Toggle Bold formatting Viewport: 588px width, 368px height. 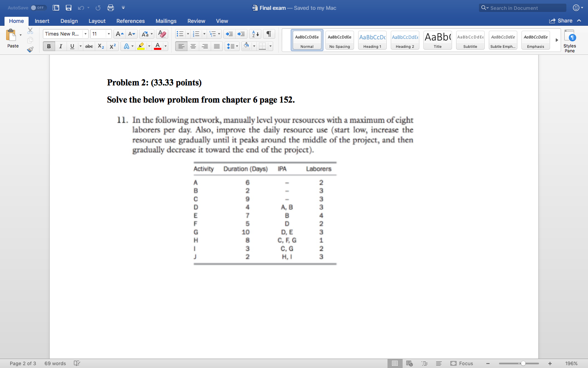pos(49,46)
